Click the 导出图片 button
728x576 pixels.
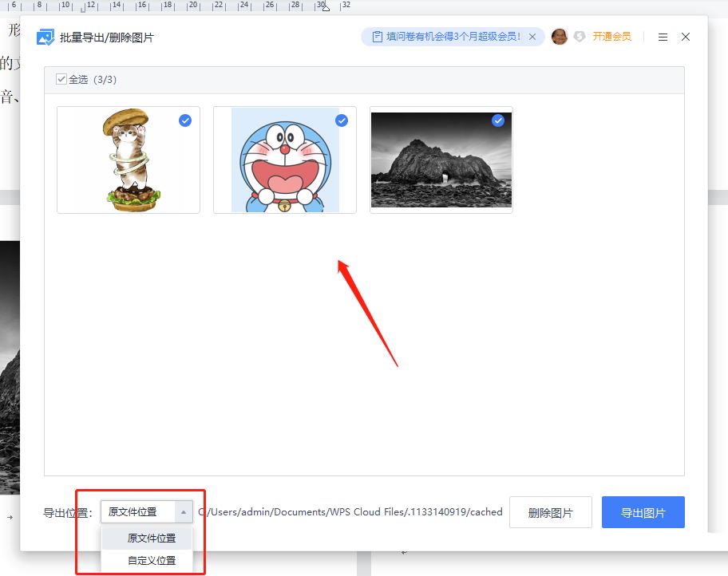(643, 512)
